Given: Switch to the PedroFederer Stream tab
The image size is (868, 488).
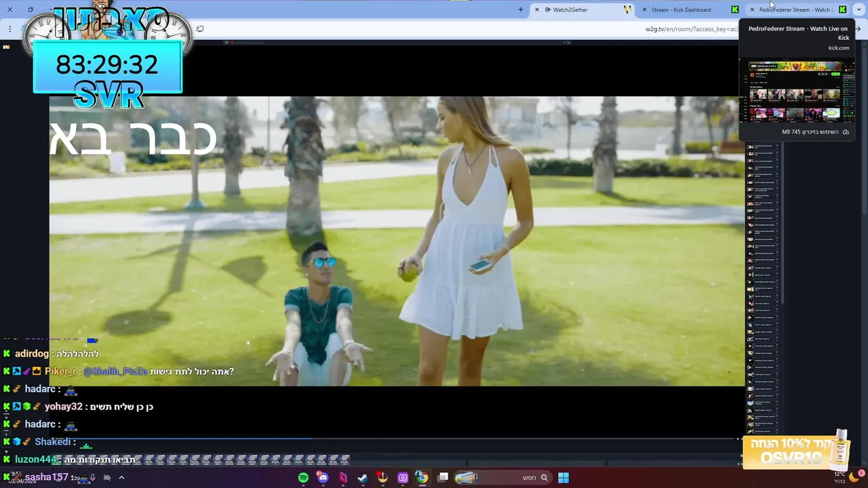Looking at the screenshot, I should pos(797,9).
